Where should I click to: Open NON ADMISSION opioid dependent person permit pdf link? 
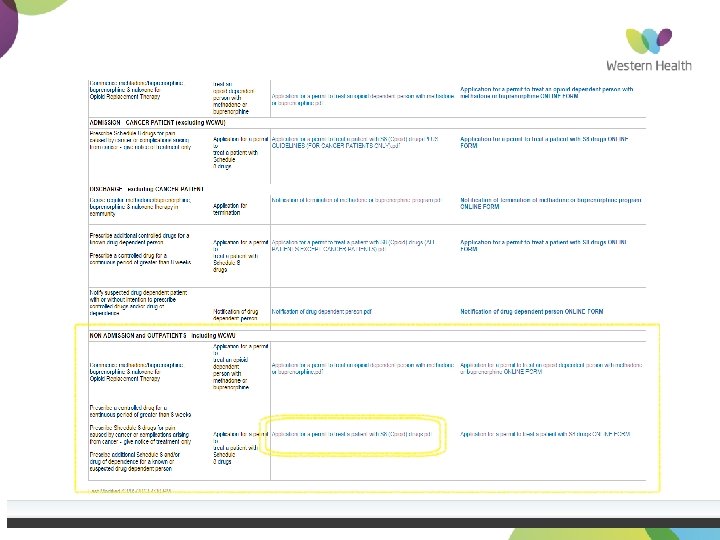[363, 368]
